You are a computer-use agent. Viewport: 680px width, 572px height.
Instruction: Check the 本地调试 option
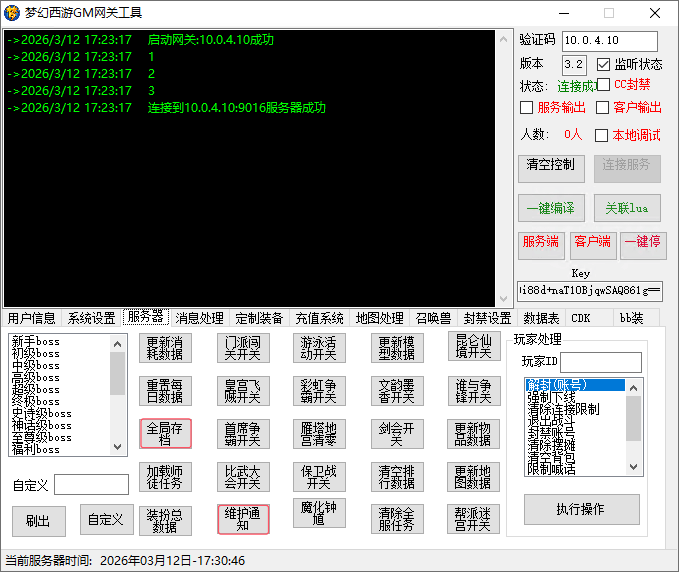coord(602,135)
